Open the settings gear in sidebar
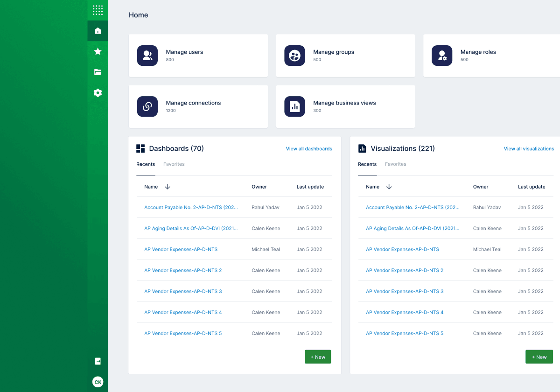Screen dimensions: 560x392 click(x=98, y=93)
